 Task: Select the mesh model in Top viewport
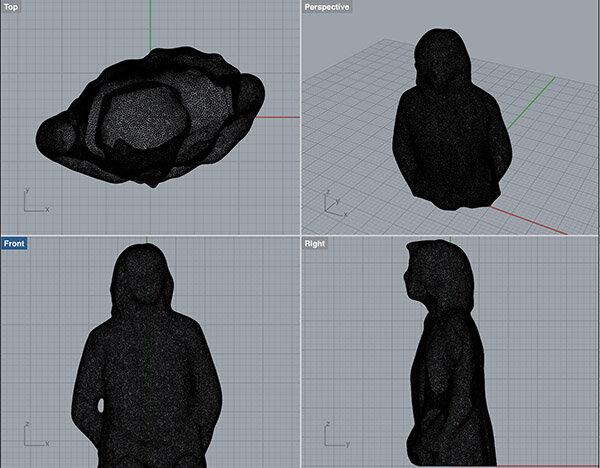pos(150,117)
